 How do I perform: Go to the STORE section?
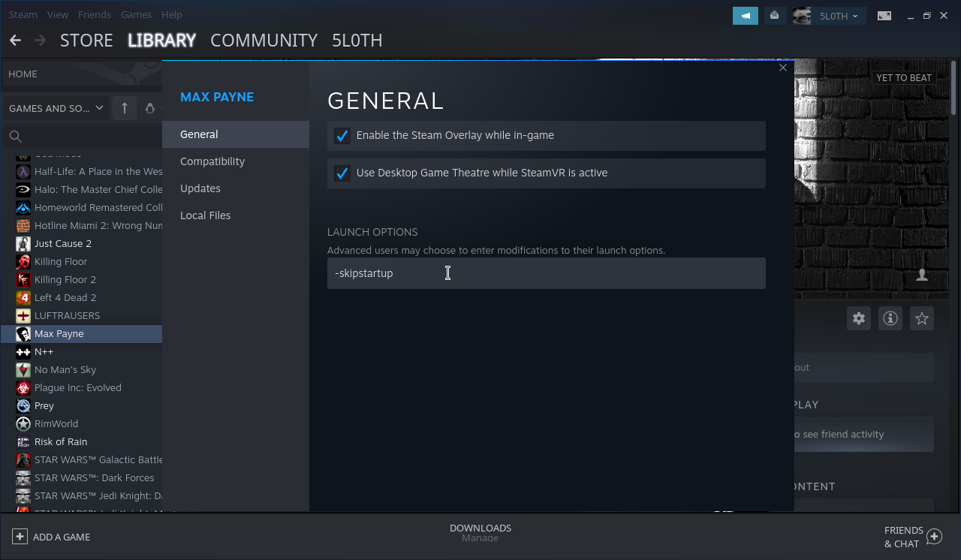coord(86,40)
